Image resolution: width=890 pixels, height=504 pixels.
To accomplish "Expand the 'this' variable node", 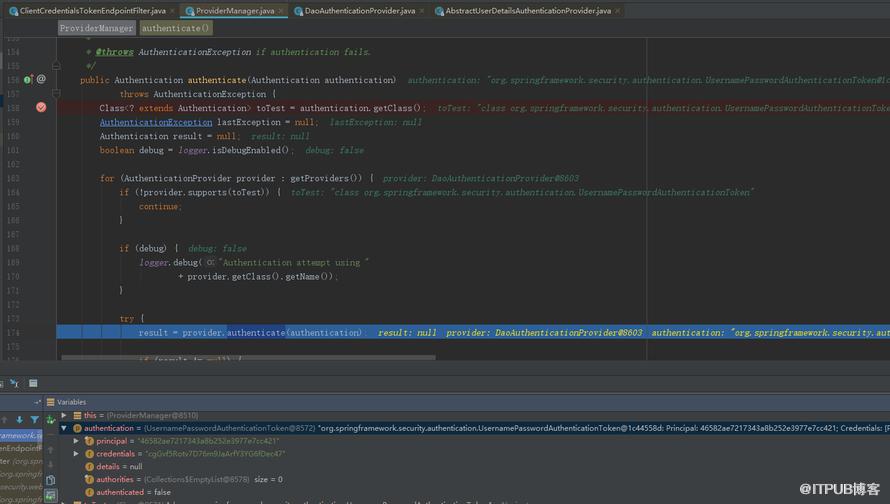I will pyautogui.click(x=64, y=415).
